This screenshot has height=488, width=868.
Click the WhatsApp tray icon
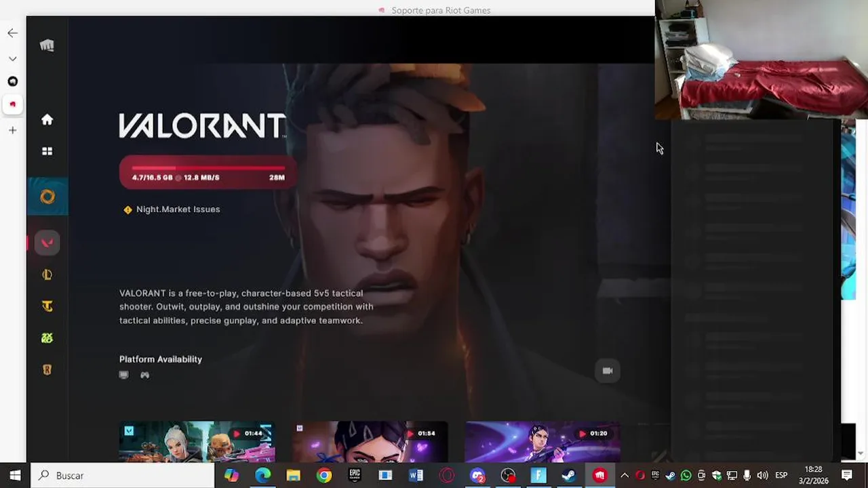click(x=686, y=476)
